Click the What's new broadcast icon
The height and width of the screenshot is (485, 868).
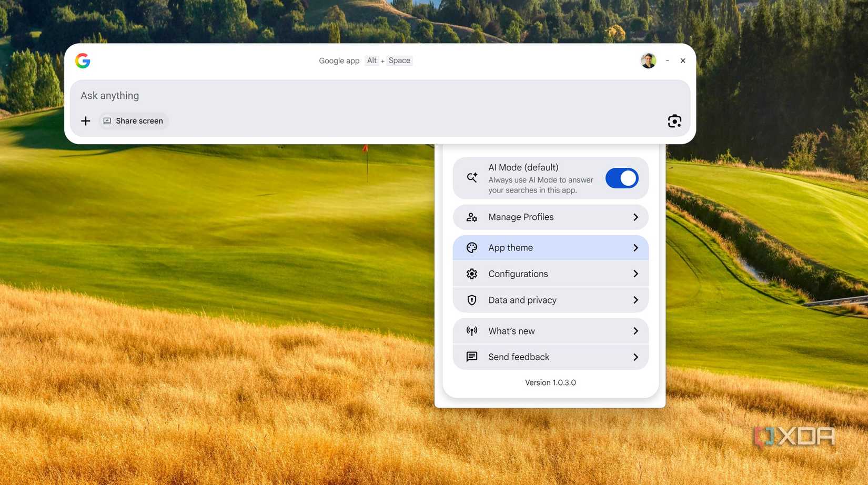[472, 331]
